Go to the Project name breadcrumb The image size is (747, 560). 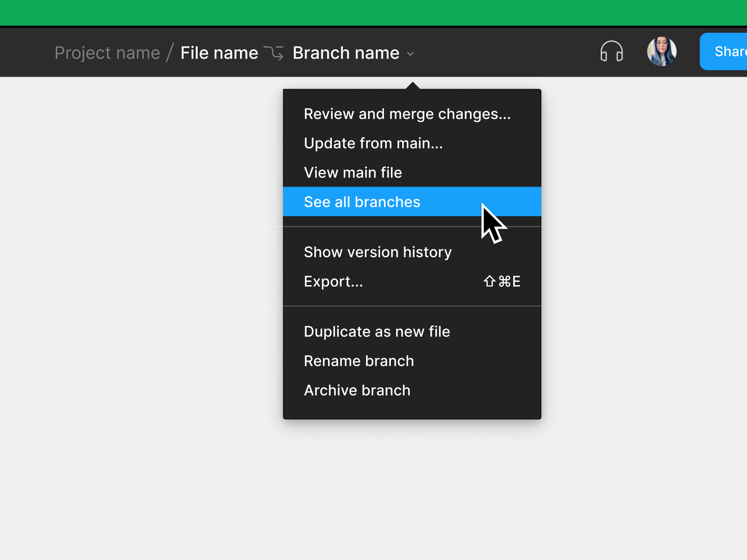point(107,53)
